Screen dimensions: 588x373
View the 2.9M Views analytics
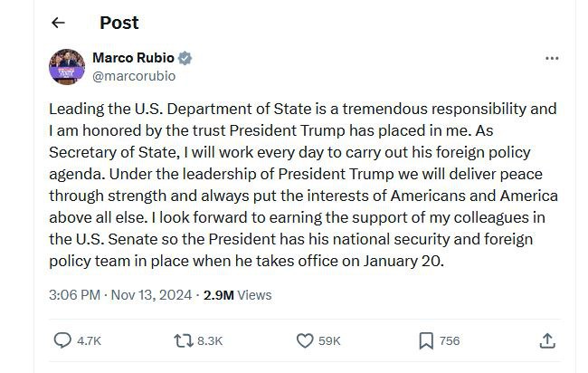[x=237, y=295]
